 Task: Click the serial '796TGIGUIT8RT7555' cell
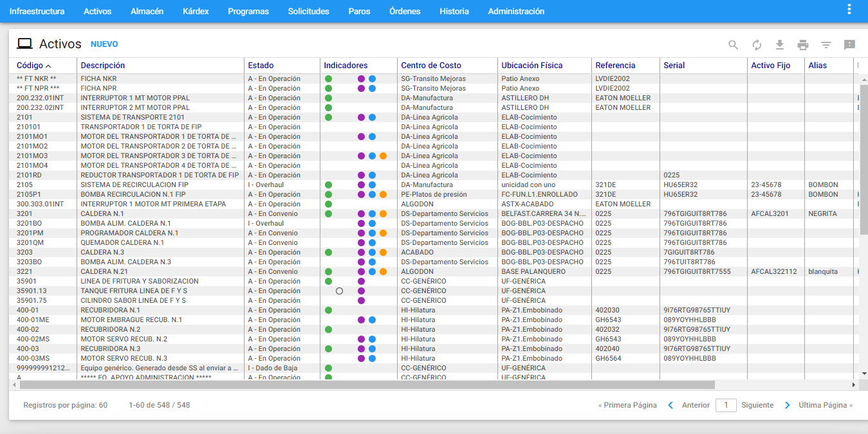point(697,271)
